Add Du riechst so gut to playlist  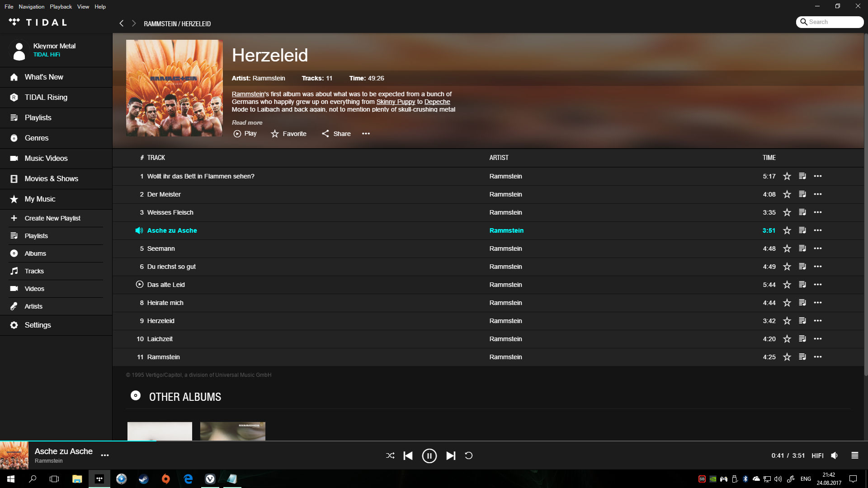(x=802, y=267)
